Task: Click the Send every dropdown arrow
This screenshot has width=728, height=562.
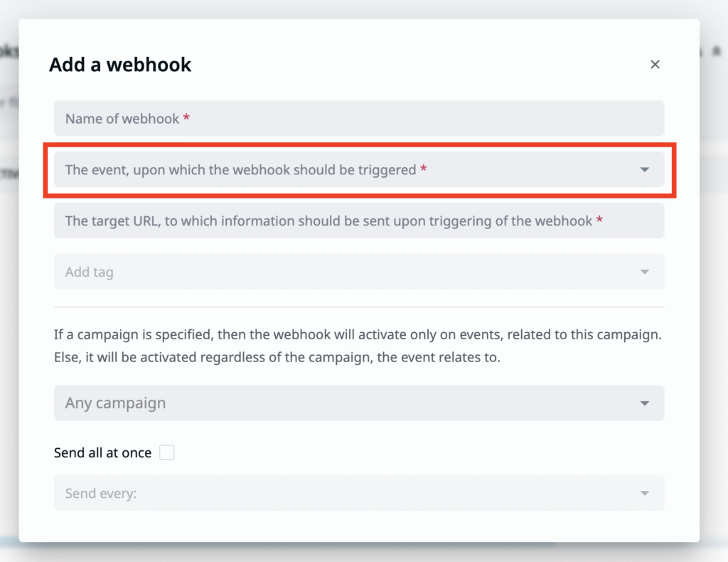Action: (644, 493)
